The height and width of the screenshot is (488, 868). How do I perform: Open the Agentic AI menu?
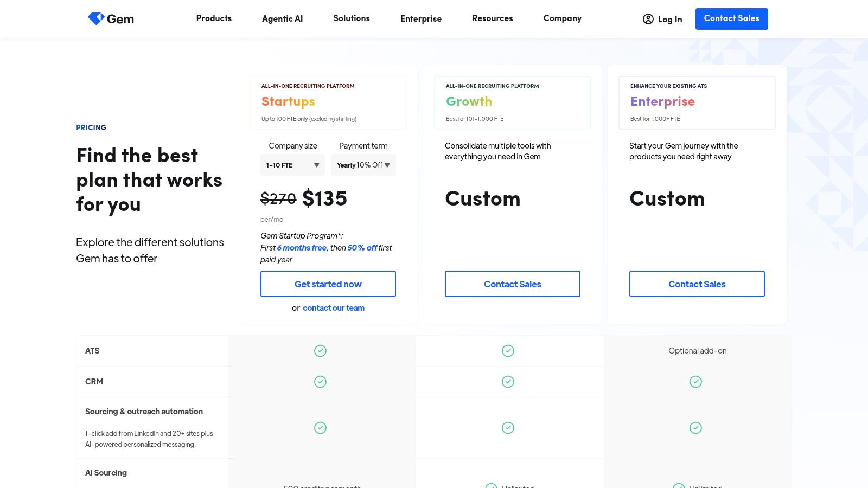click(x=283, y=18)
